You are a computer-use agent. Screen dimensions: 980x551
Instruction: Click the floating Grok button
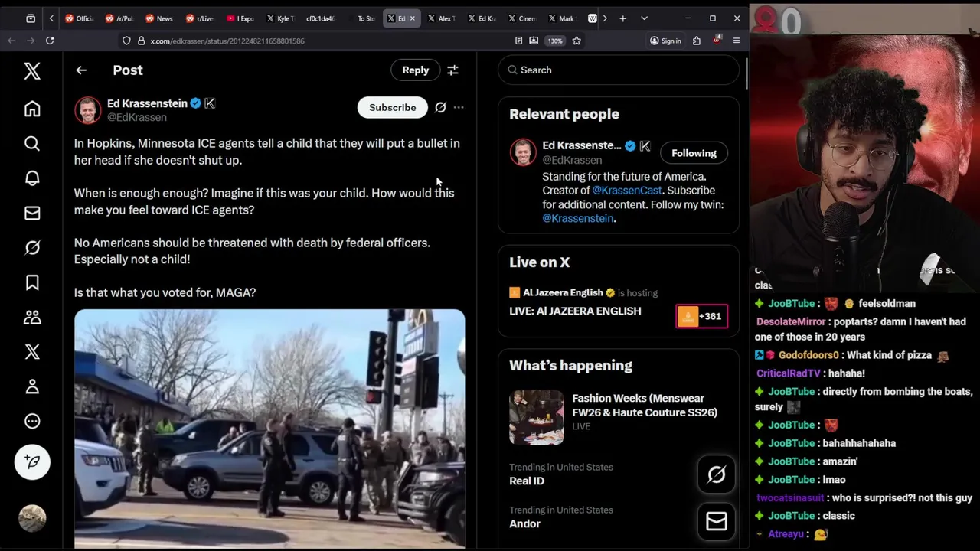pos(717,474)
